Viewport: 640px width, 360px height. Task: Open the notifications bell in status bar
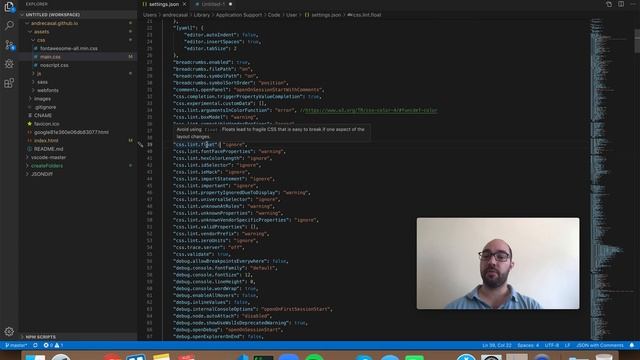pyautogui.click(x=632, y=345)
